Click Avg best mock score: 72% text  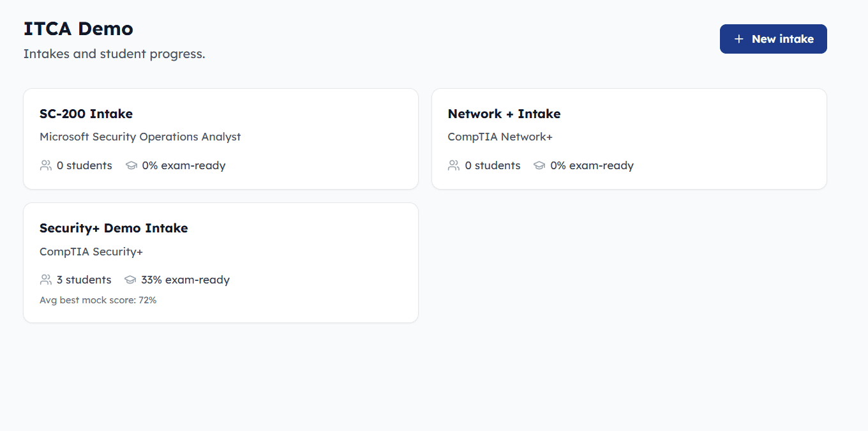point(98,300)
